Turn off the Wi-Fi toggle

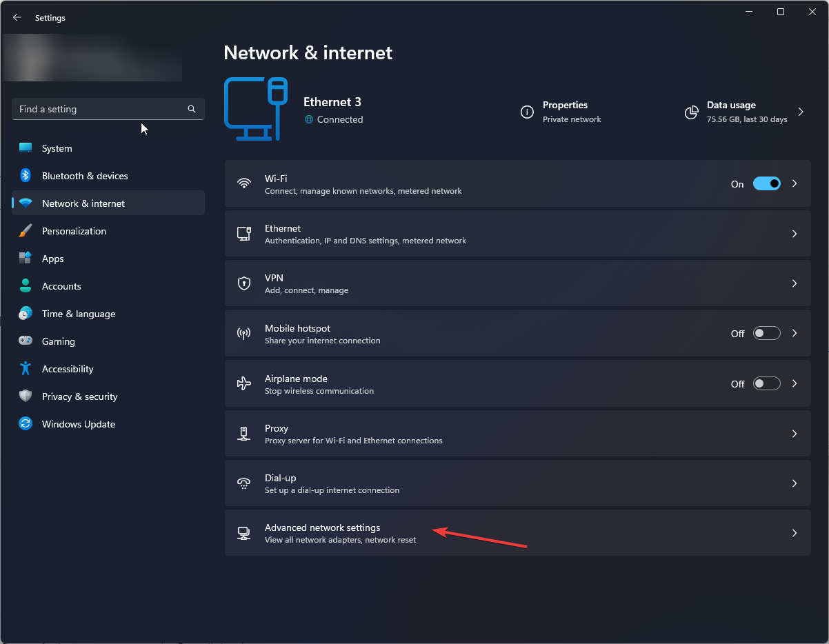point(766,183)
